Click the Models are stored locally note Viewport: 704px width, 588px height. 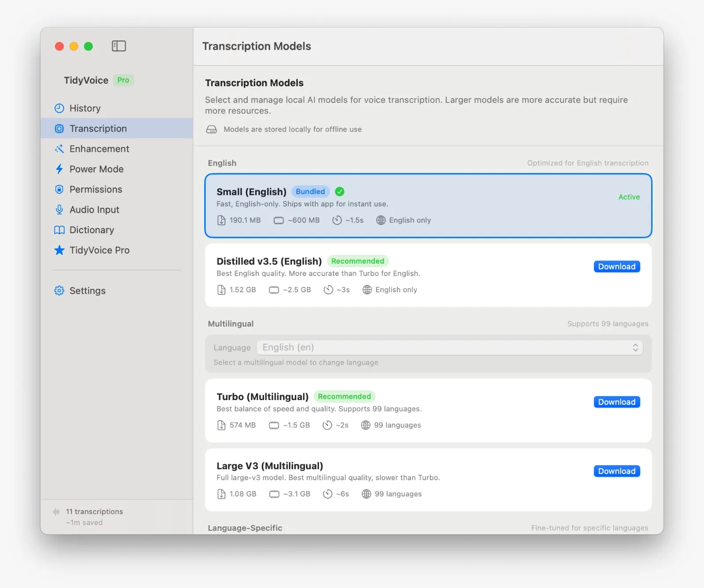tap(293, 129)
